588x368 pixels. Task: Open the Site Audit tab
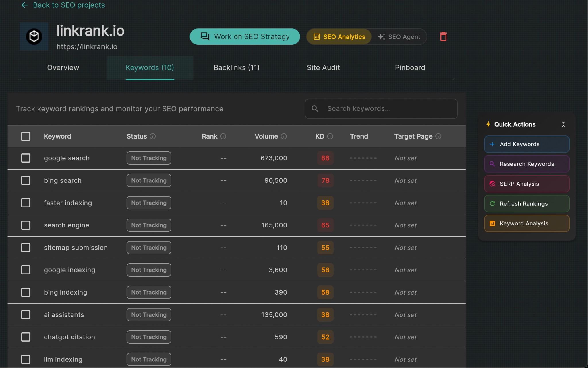click(323, 68)
